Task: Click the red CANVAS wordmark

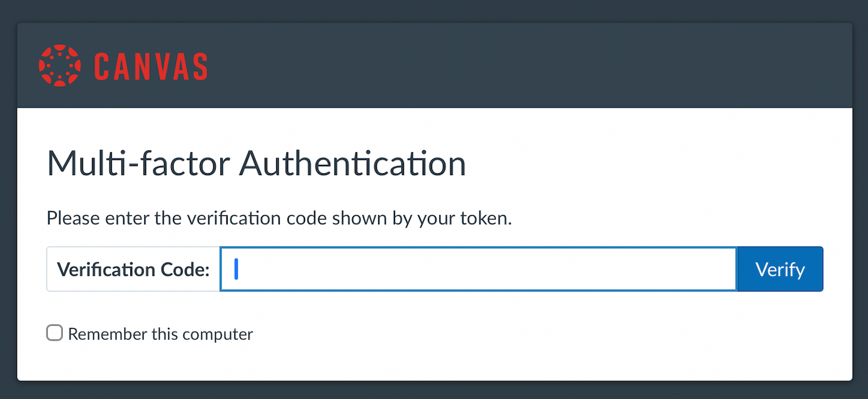Action: [x=151, y=66]
